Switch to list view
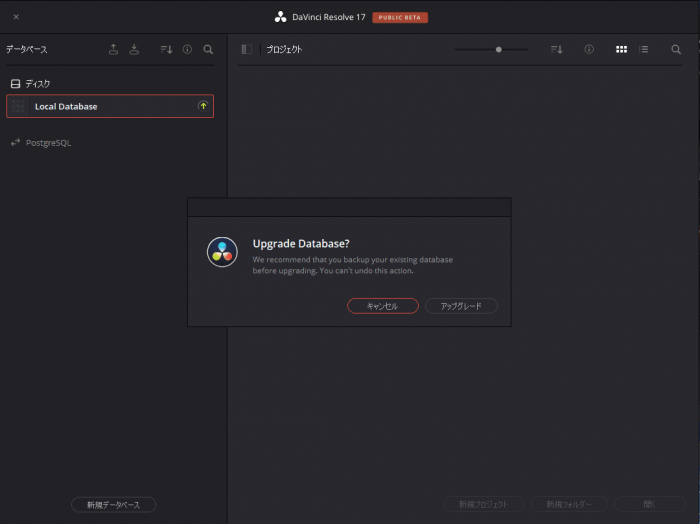 tap(643, 49)
